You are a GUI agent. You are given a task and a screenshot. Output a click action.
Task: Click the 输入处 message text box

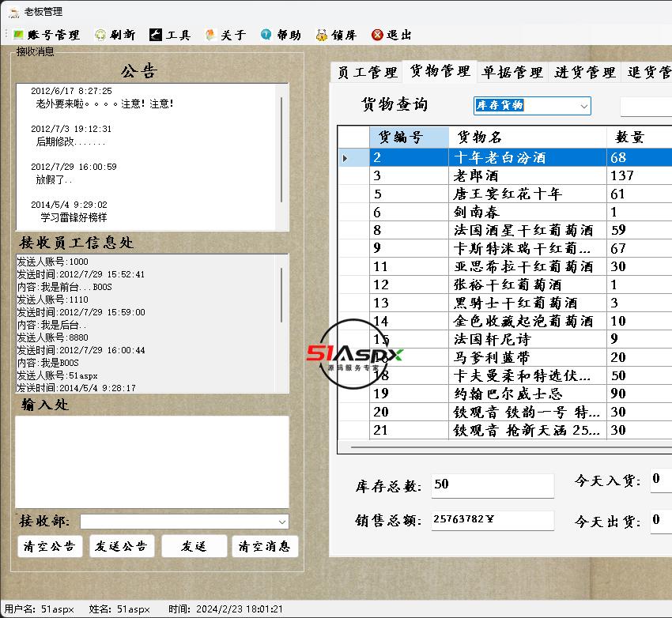pyautogui.click(x=152, y=462)
